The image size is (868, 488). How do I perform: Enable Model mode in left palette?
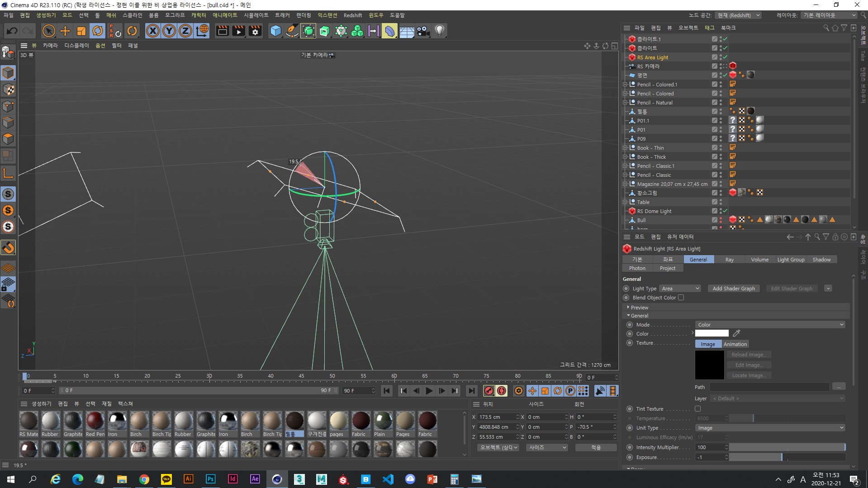point(8,73)
